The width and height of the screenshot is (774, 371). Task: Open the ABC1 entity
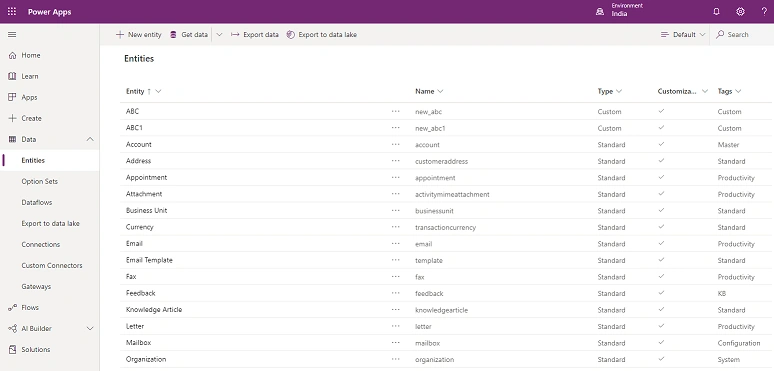click(134, 128)
